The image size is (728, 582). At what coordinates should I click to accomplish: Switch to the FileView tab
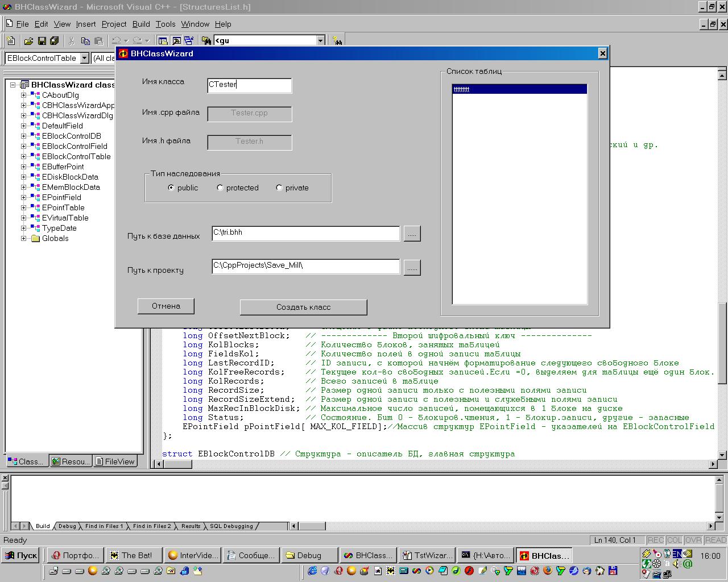pos(115,462)
